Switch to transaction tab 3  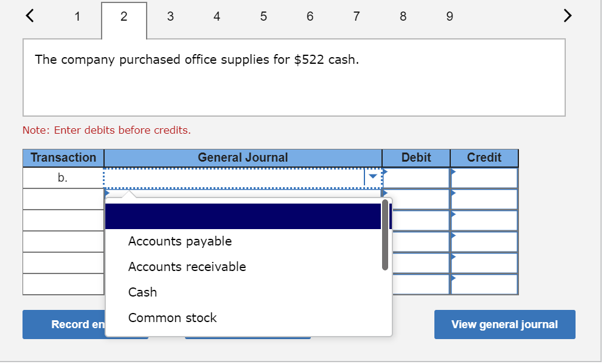(170, 16)
